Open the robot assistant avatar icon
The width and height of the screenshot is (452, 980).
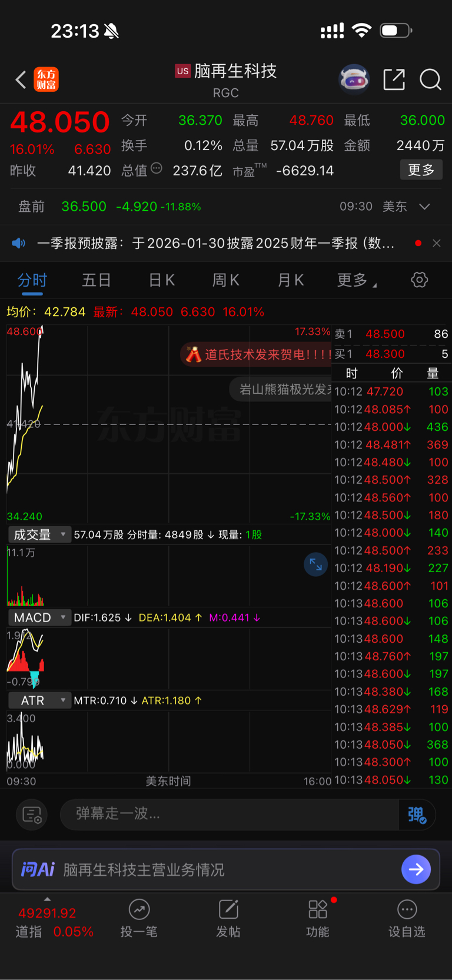click(x=354, y=79)
